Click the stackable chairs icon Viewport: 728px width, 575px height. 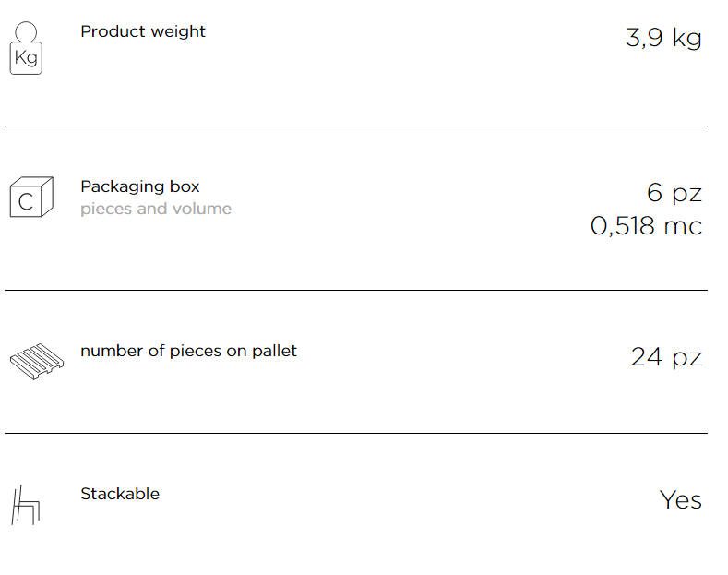26,505
